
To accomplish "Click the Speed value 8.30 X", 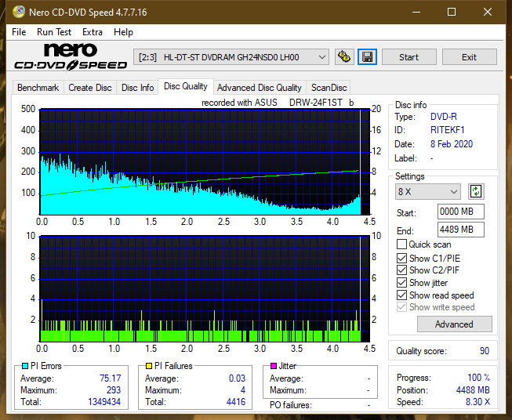I will pos(478,402).
